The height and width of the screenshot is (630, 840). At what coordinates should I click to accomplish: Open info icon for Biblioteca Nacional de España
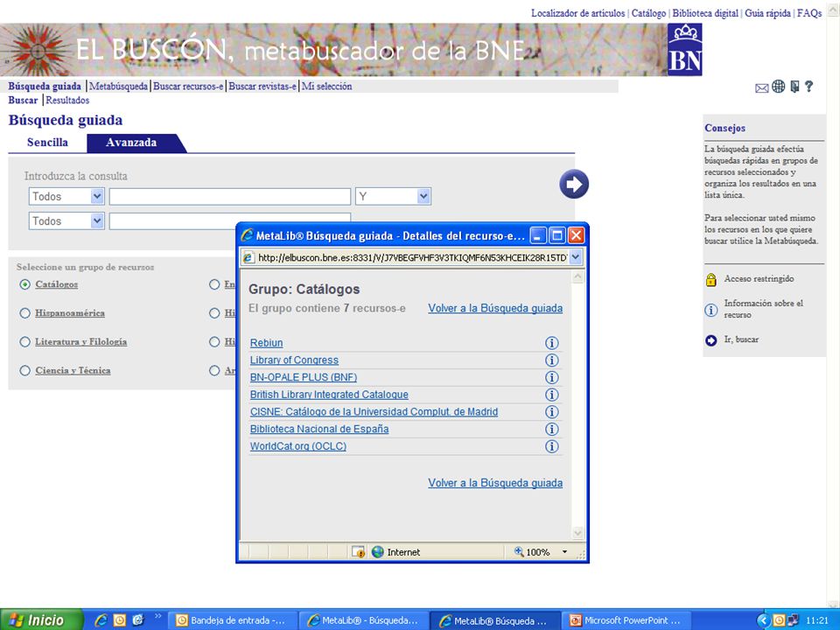[x=551, y=429]
